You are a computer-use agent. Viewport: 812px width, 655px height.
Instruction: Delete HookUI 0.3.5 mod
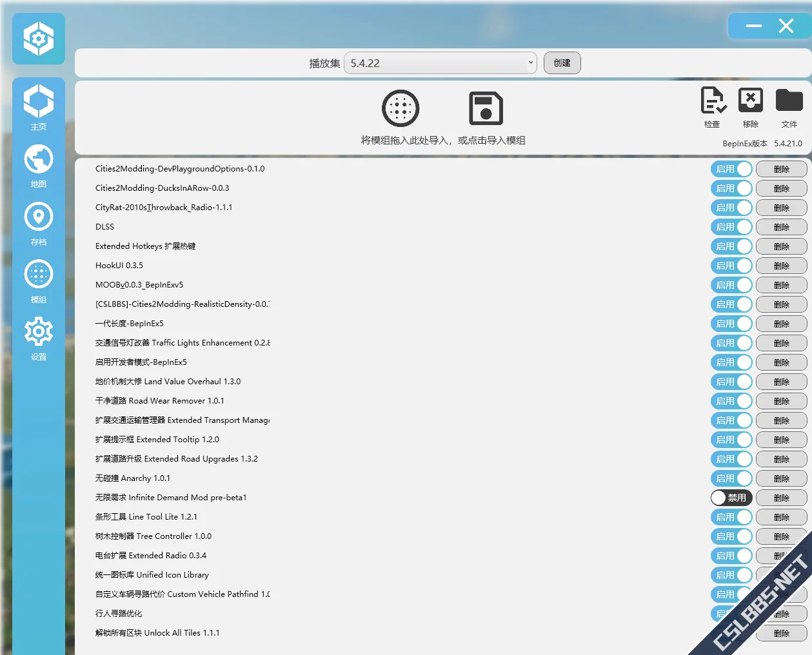click(x=782, y=266)
